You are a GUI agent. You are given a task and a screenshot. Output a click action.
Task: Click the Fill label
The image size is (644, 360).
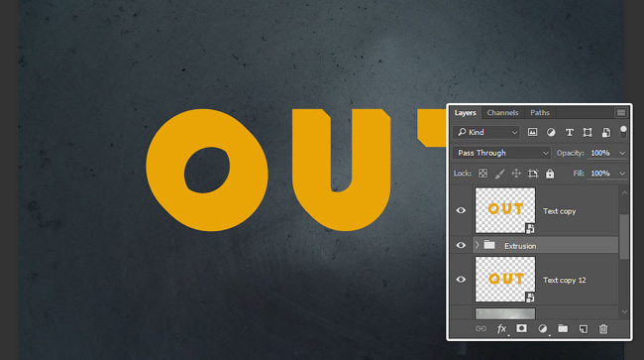(x=579, y=174)
